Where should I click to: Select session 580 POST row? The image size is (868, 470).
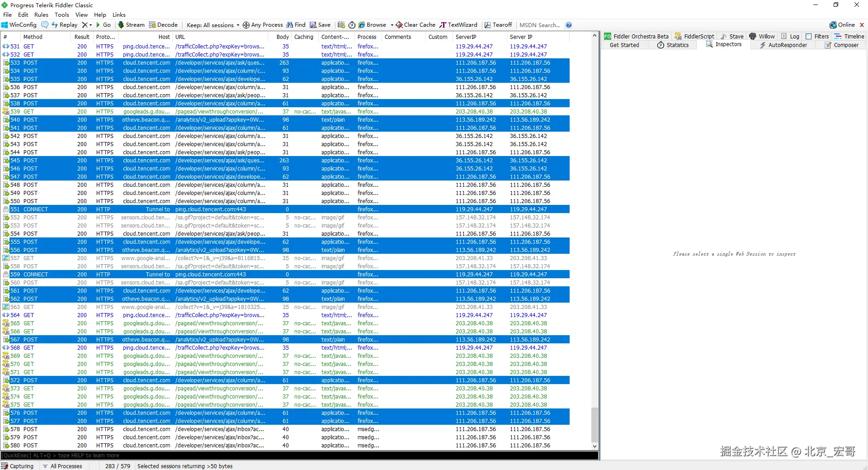coord(286,446)
